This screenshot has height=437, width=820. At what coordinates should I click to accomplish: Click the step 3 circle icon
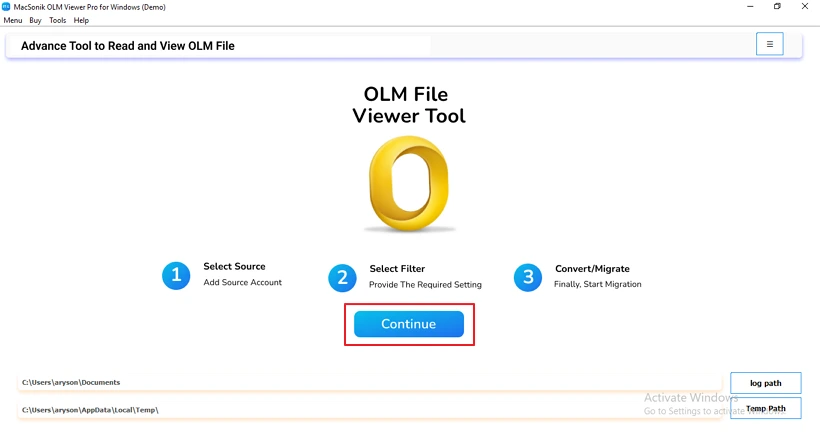(528, 277)
